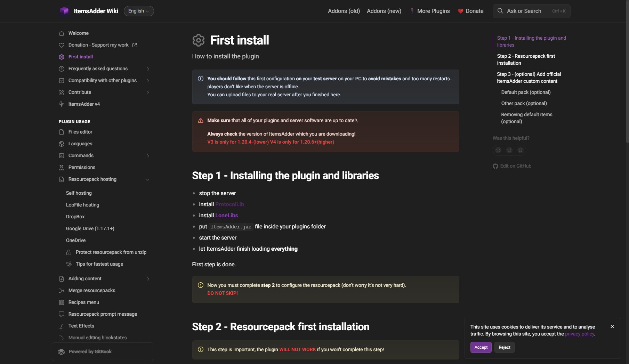Select the lightning icon for ItemsAdder v4
Image resolution: width=629 pixels, height=364 pixels.
pos(62,104)
